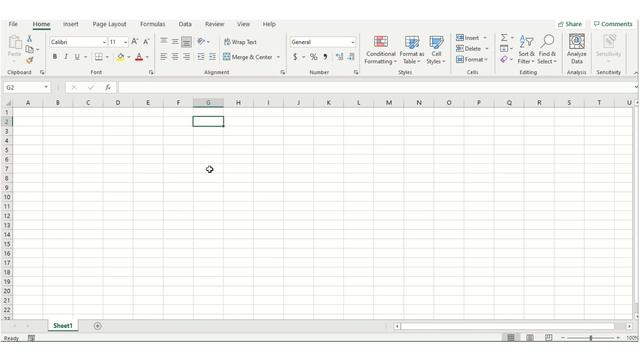Apply yellow Fill Color

point(120,57)
